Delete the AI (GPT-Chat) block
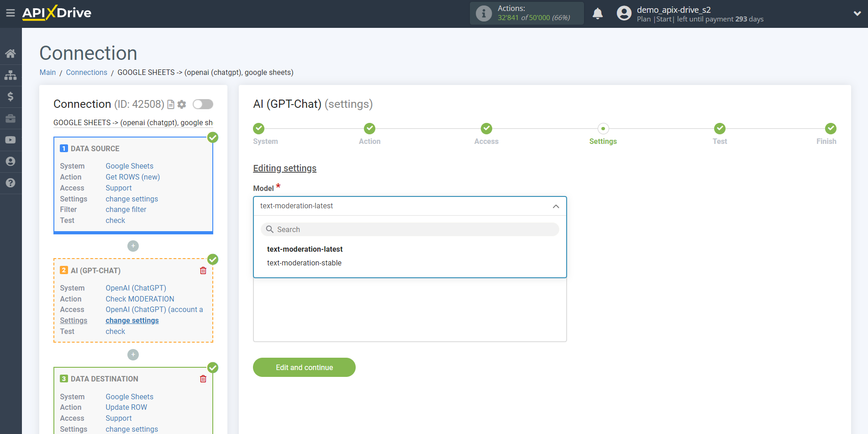 click(203, 270)
